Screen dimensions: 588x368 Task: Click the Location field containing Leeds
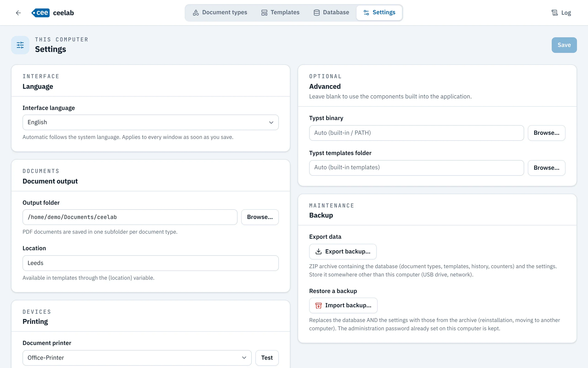pyautogui.click(x=151, y=263)
